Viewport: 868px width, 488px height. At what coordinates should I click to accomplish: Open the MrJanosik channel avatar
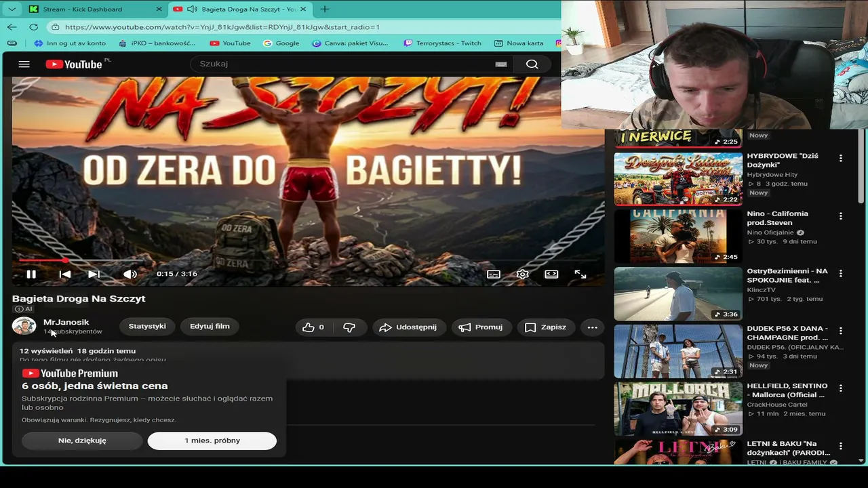click(24, 326)
